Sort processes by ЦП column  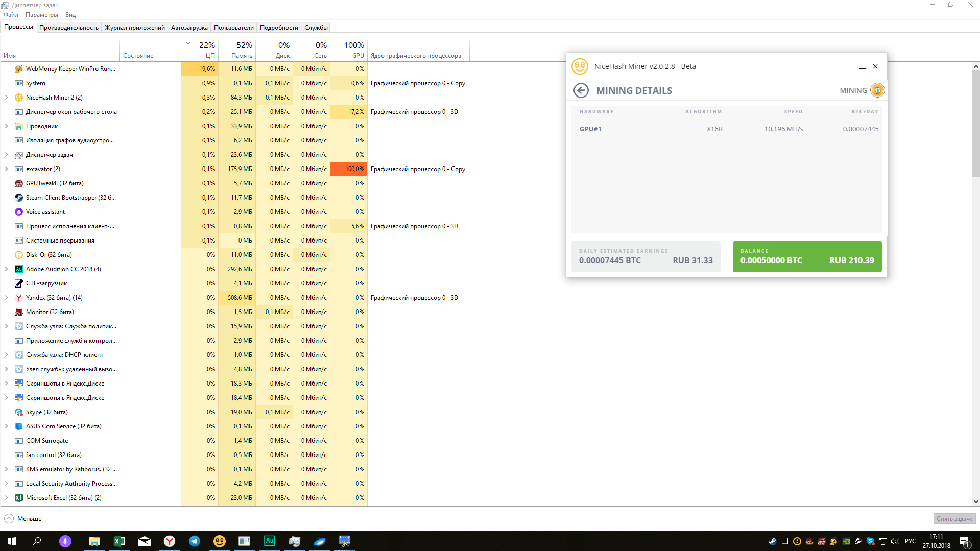pyautogui.click(x=200, y=51)
